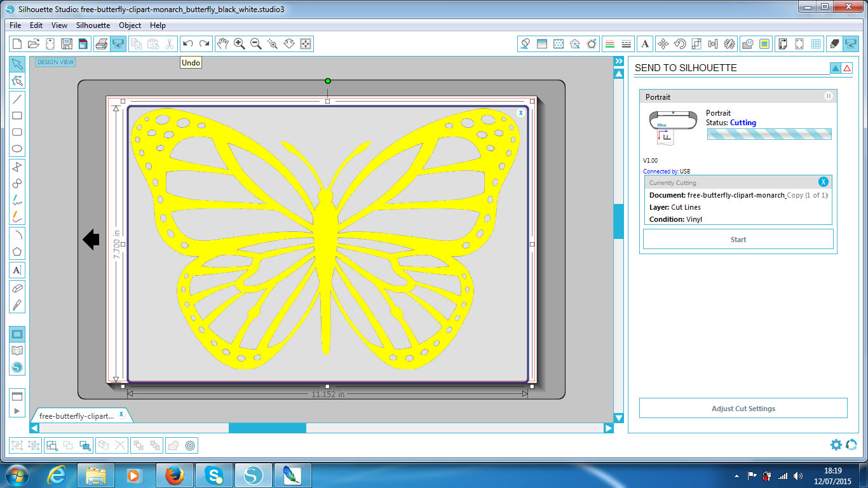Pause the Portrait cutting job

(829, 97)
